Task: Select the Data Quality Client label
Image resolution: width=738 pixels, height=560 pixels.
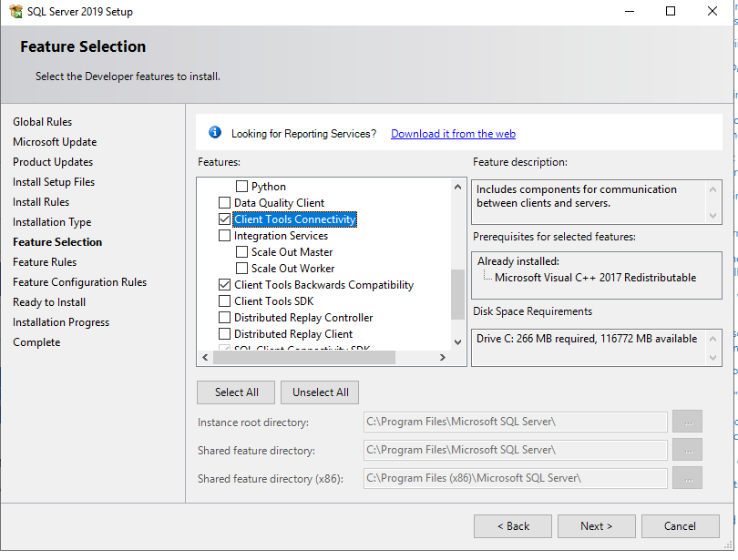Action: tap(279, 203)
